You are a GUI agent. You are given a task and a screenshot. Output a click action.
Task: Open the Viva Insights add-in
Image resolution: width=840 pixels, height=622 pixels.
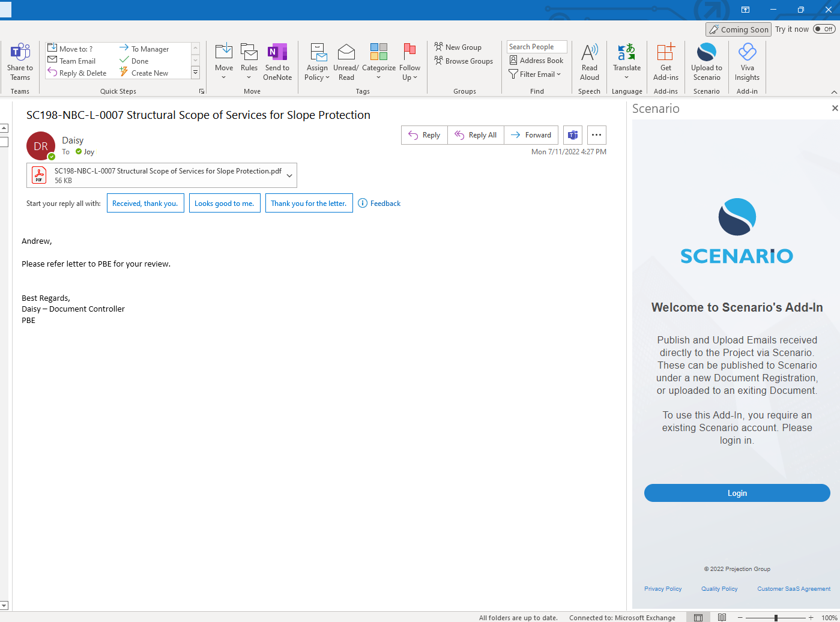click(746, 60)
